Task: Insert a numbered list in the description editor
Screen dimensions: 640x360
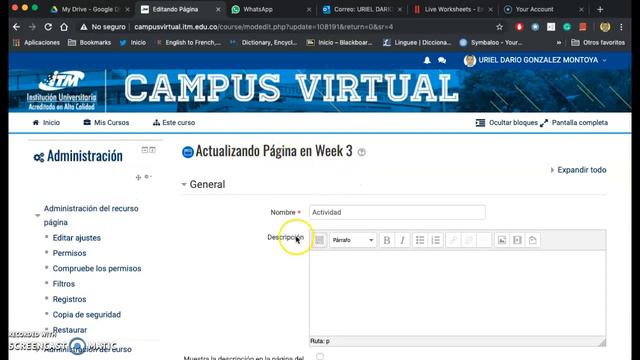Action: coord(436,240)
